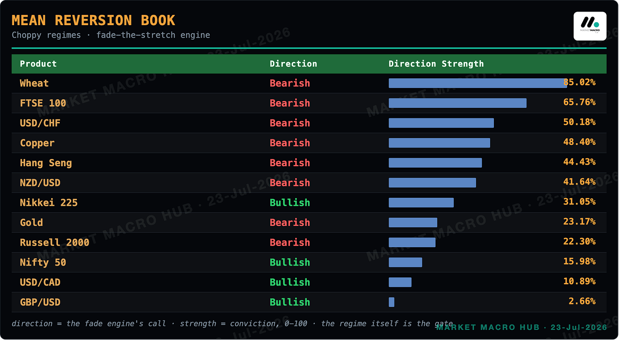Image resolution: width=621 pixels, height=364 pixels.
Task: Click the Direction Strength column header
Action: pos(436,64)
